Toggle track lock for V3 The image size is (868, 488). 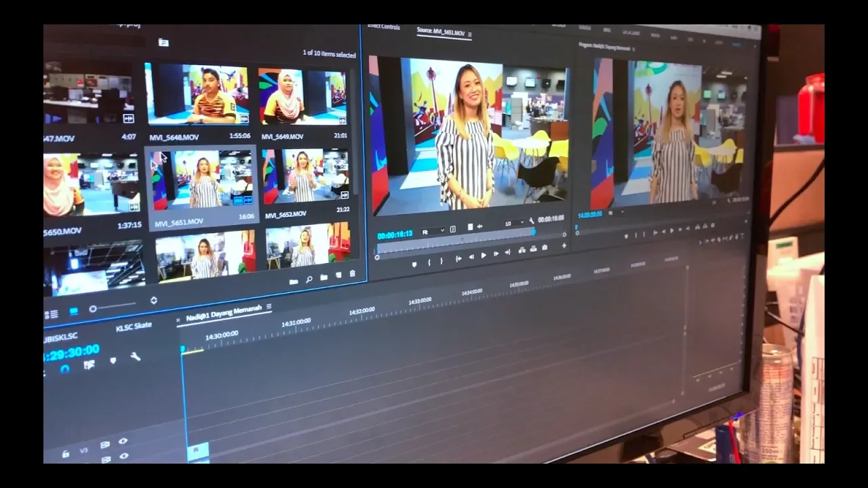coord(66,454)
